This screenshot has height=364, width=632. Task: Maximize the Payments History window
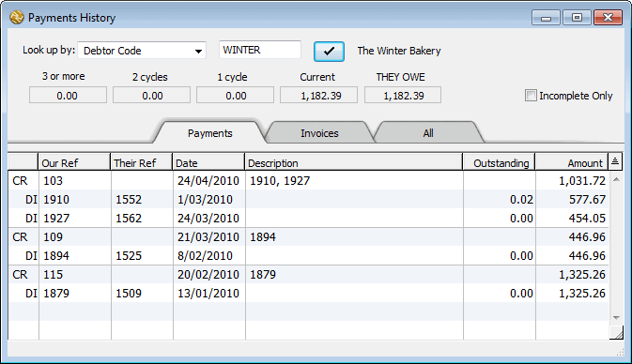[x=577, y=18]
